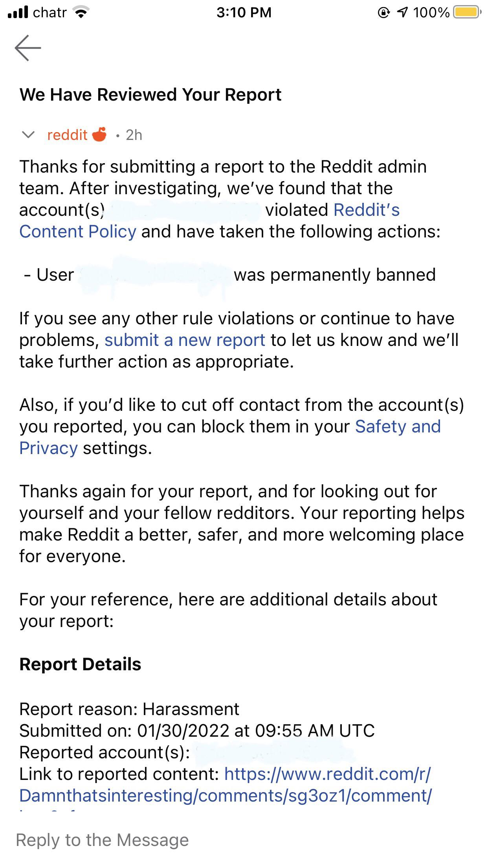Tap the 100% battery percentage text
The width and height of the screenshot is (488, 868).
[x=431, y=13]
